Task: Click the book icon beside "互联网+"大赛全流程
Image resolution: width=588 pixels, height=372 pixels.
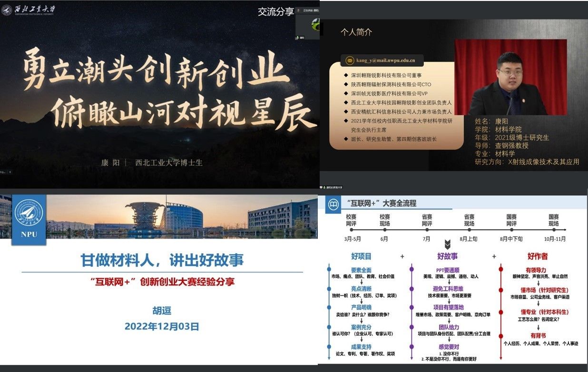Action: 334,203
